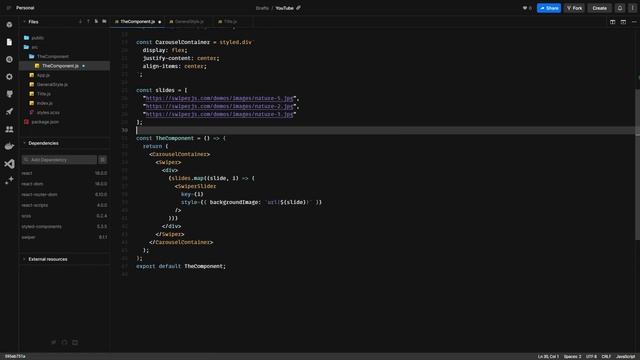Viewport: 640px width, 360px height.
Task: Click the upload arrow icon in Files header
Action: click(88, 21)
